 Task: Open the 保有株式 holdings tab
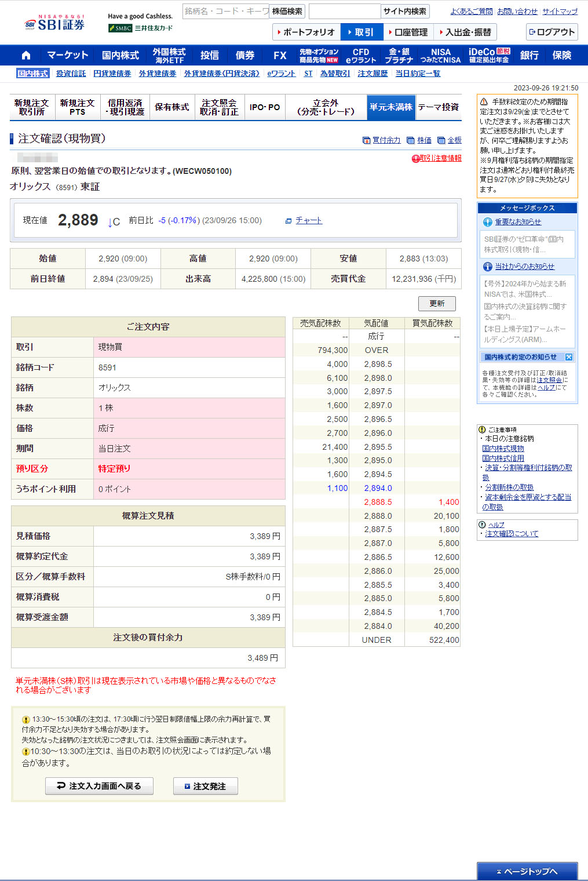(172, 107)
